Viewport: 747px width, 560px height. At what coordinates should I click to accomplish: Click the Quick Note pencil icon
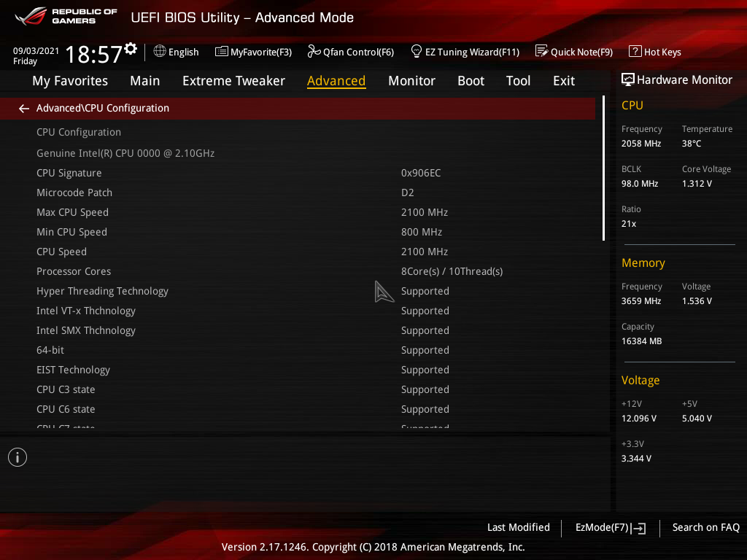[541, 51]
